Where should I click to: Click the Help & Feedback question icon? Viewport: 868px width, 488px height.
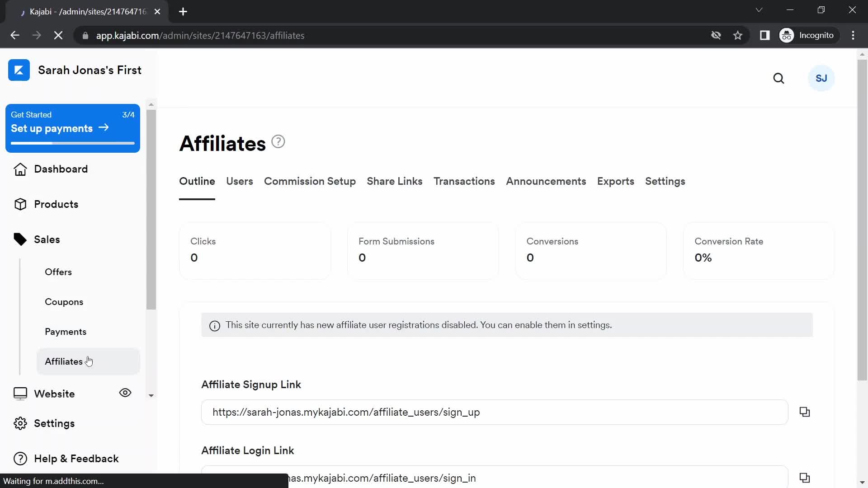click(x=20, y=459)
